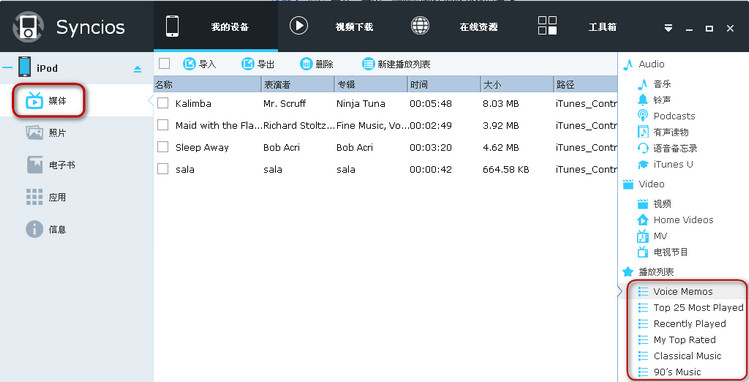This screenshot has width=749, height=382.
Task: Select iTunes U category
Action: tap(665, 164)
